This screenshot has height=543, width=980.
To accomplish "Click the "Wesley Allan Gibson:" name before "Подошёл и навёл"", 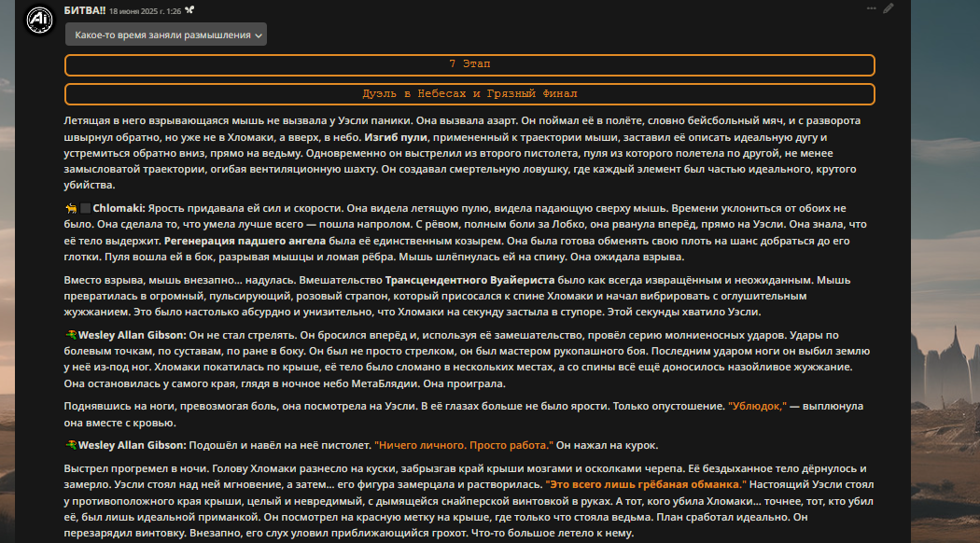I will [x=132, y=446].
